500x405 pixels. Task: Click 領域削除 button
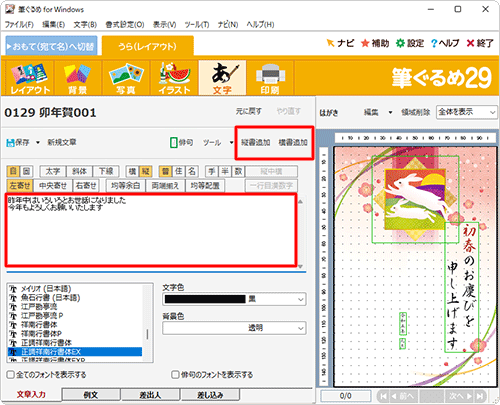(x=415, y=112)
